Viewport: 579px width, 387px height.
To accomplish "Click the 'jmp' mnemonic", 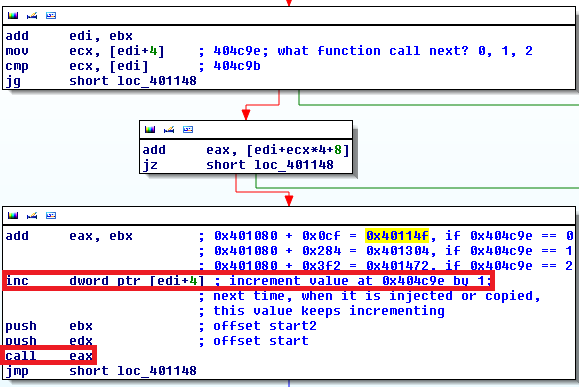I will pos(17,371).
